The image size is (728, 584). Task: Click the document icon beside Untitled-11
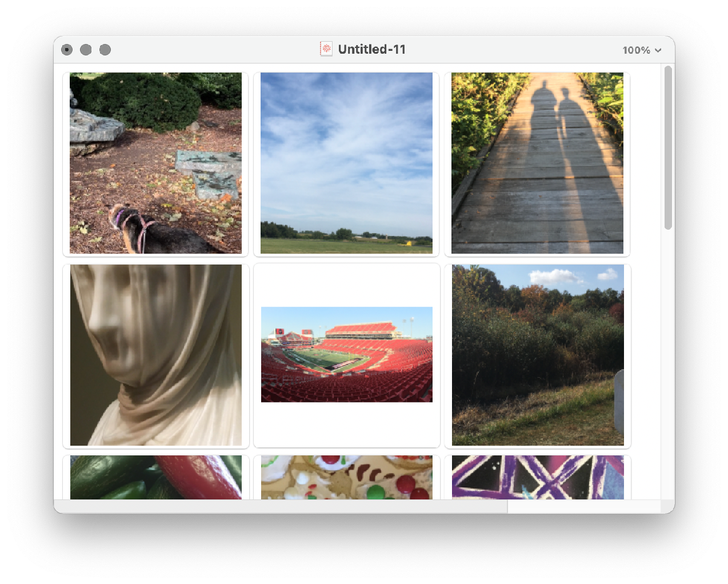click(326, 49)
